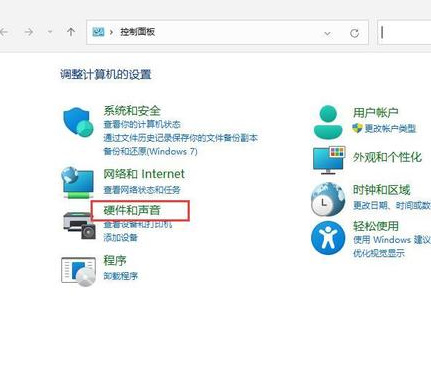Viewport: 431px width, 384px height.
Task: Open 更改日期、时间或数字格式 link
Action: (x=392, y=205)
